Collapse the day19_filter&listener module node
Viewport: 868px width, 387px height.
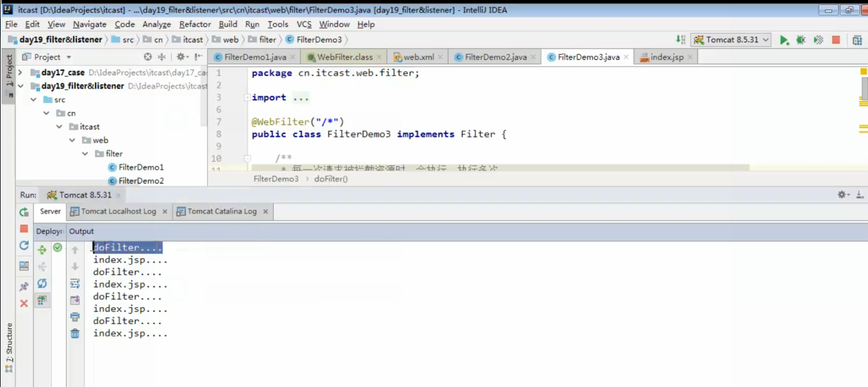coord(20,86)
